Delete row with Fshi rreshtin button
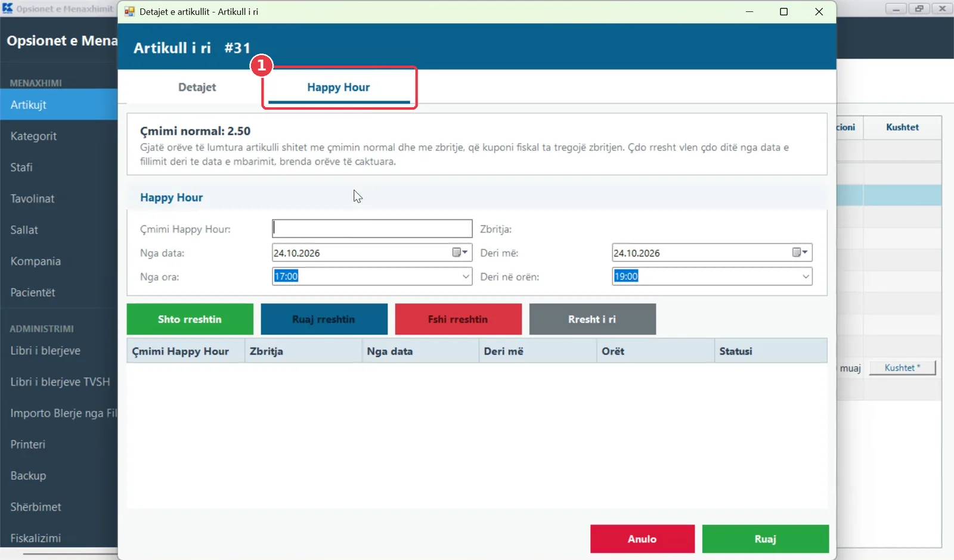Image resolution: width=954 pixels, height=560 pixels. tap(458, 319)
